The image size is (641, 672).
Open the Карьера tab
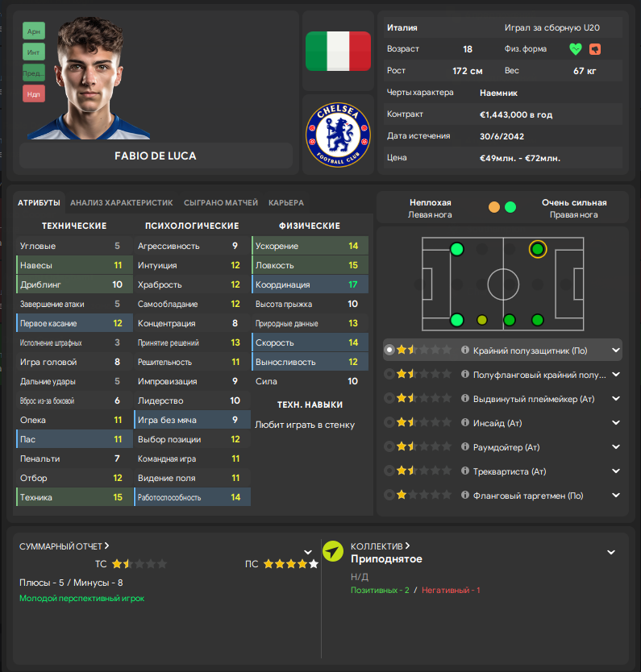tap(286, 202)
